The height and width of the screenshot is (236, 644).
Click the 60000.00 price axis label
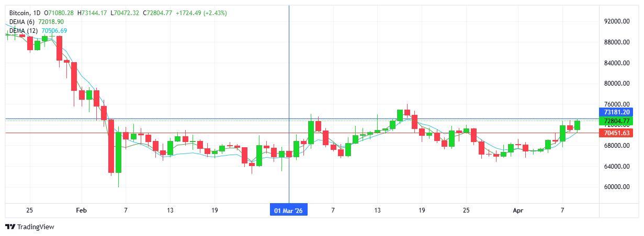(616, 187)
